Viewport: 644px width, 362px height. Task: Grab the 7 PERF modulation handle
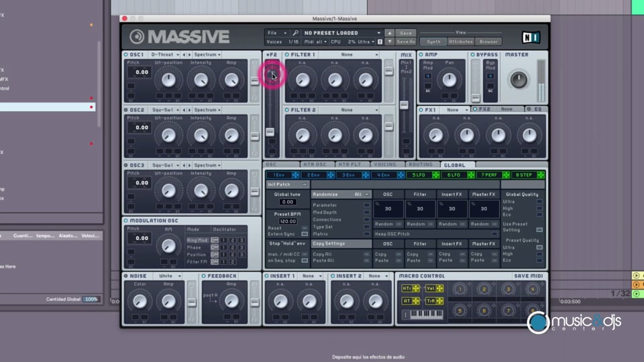coord(506,175)
